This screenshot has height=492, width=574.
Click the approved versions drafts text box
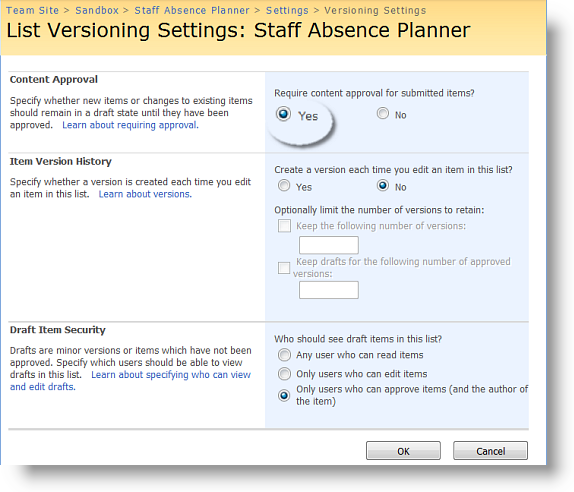[x=329, y=290]
